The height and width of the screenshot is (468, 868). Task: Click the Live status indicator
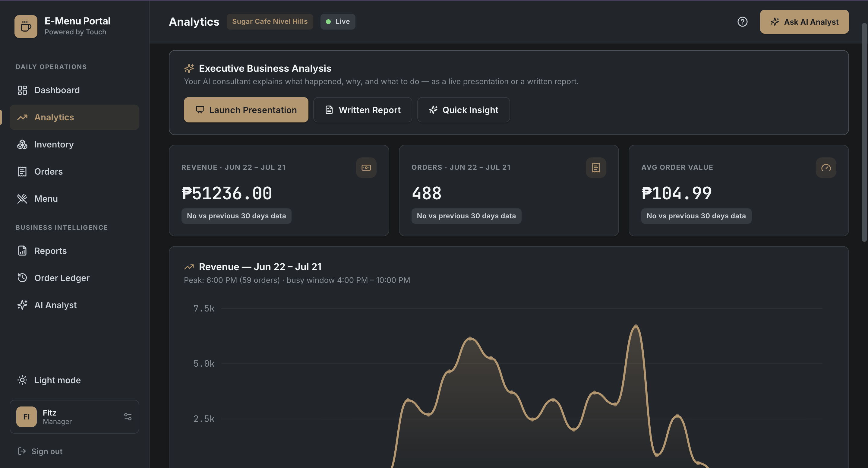pyautogui.click(x=338, y=22)
